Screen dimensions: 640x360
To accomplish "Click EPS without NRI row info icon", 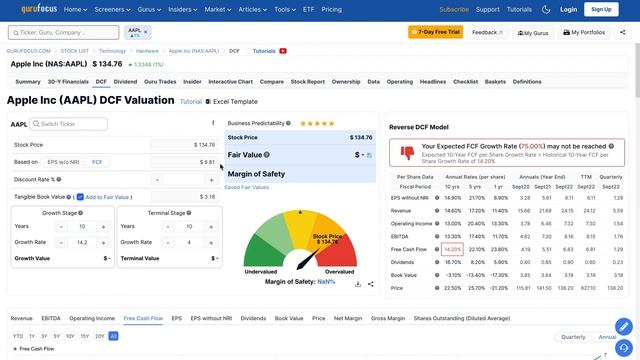I will 437,198.
